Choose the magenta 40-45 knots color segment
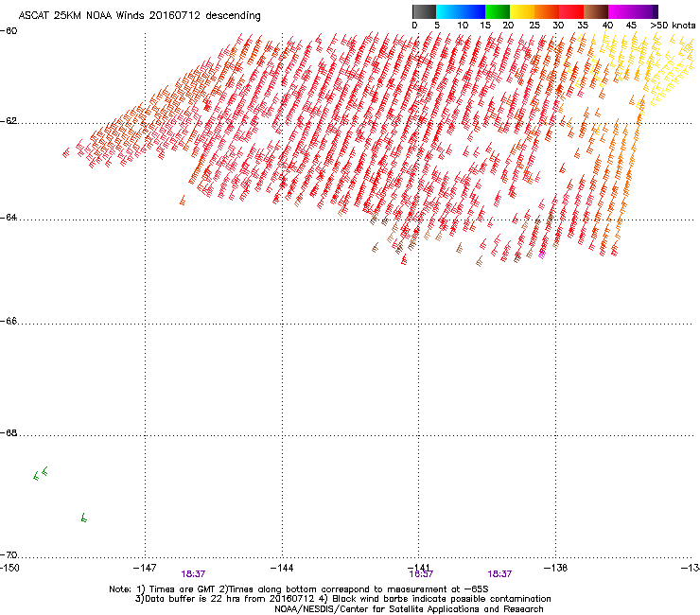This screenshot has height=615, width=700. pyautogui.click(x=621, y=11)
